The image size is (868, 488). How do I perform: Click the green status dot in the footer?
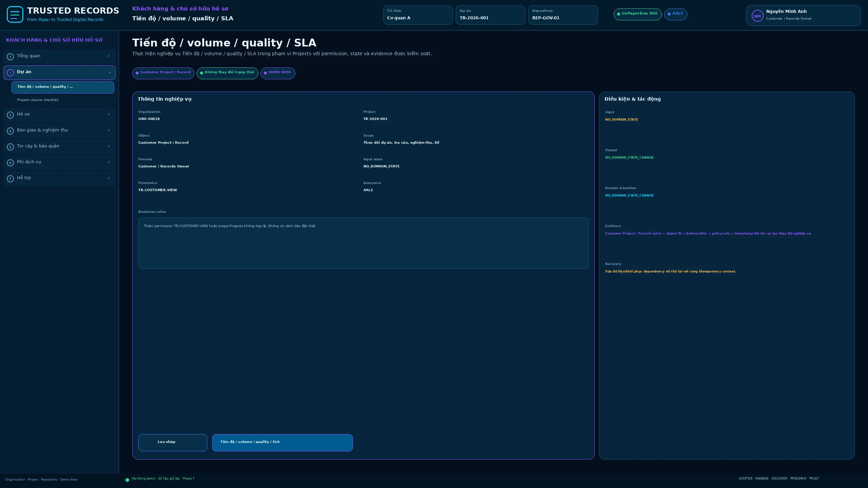127,480
